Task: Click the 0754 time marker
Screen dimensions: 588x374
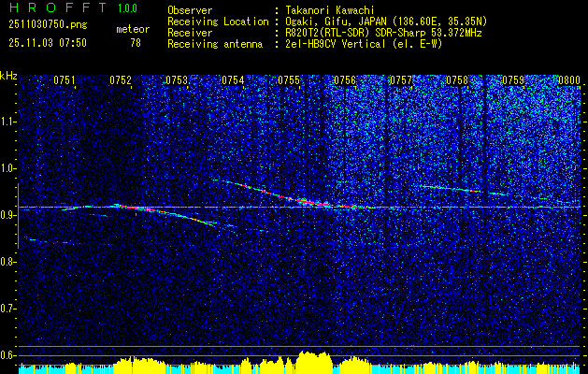Action: pos(233,80)
